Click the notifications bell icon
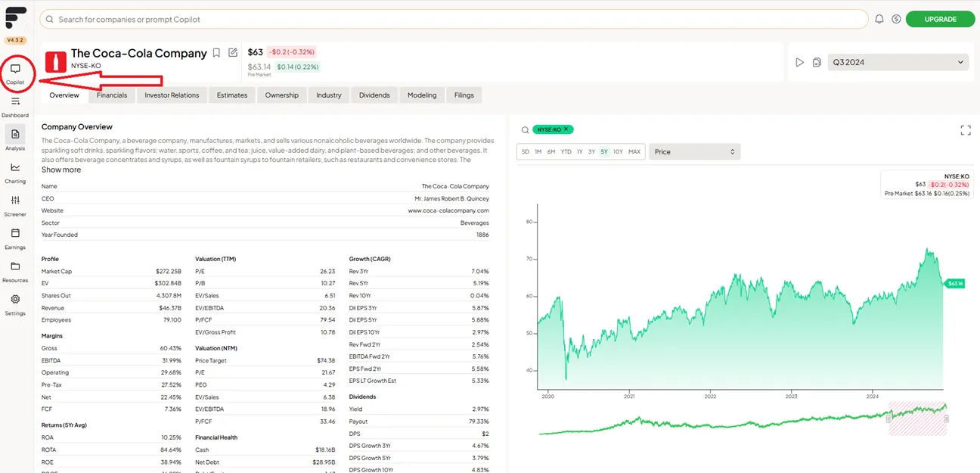 [879, 19]
